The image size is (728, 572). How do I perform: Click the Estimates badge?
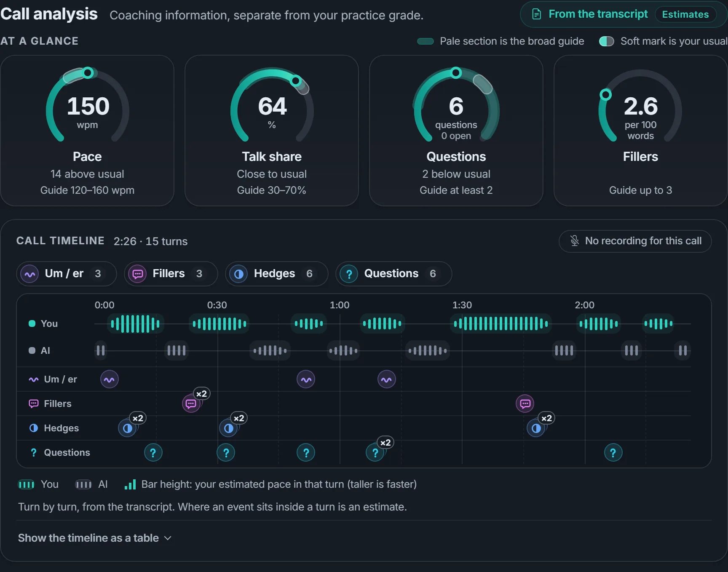[685, 14]
